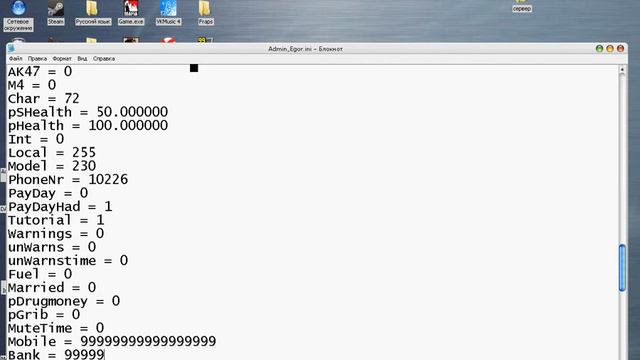Click the 'PayDay = 0' line
Screen dimensions: 640x360
pyautogui.click(x=48, y=193)
